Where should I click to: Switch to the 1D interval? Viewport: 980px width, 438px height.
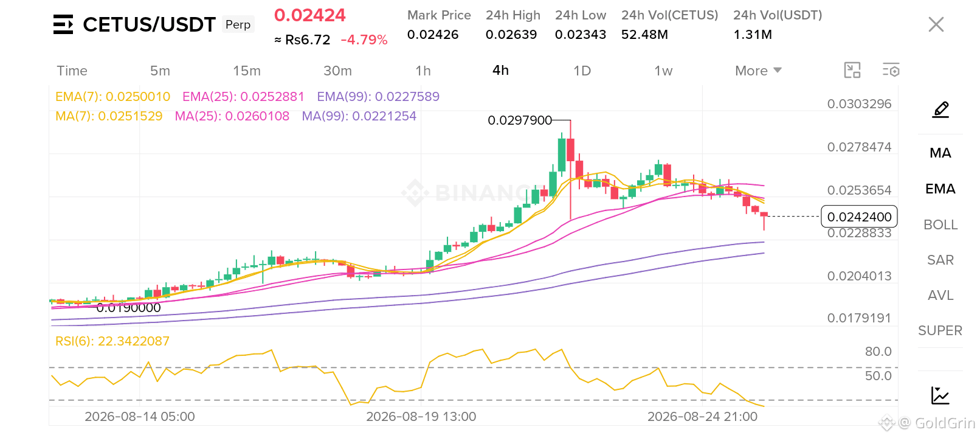(x=582, y=71)
